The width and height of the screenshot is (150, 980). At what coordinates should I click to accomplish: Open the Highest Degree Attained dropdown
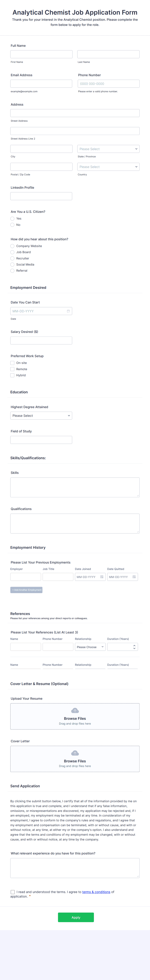coord(41,415)
